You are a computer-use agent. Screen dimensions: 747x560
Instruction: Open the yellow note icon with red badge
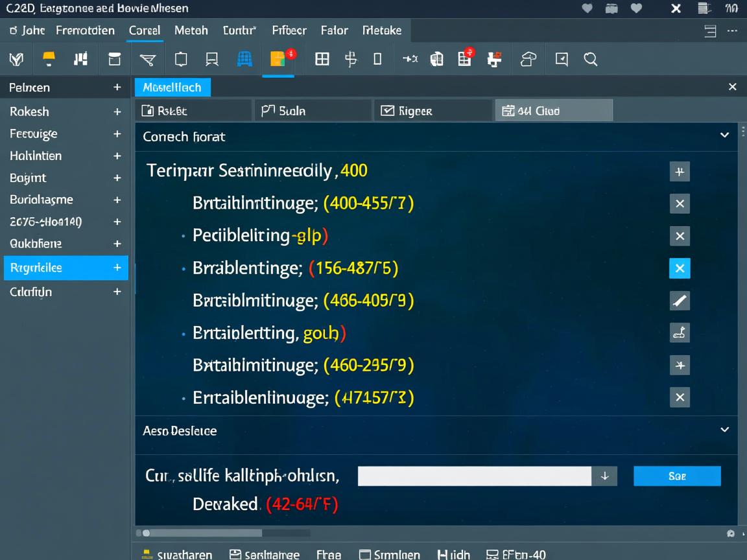[279, 59]
